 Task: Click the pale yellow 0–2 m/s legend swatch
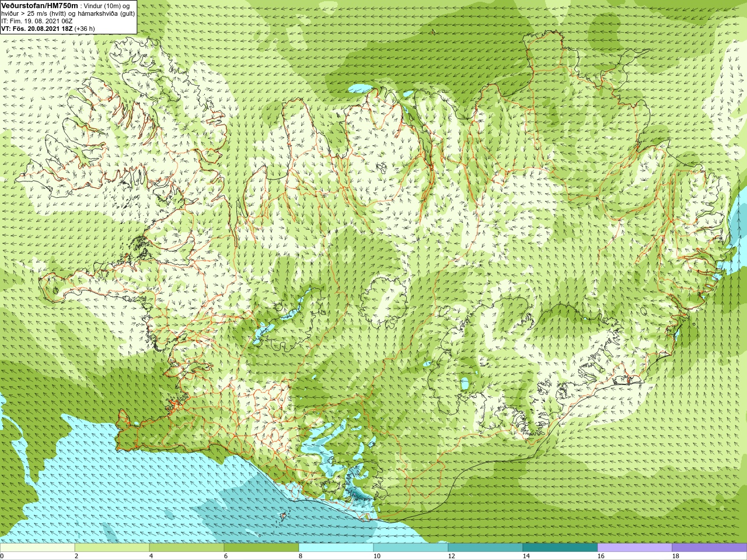click(x=37, y=548)
